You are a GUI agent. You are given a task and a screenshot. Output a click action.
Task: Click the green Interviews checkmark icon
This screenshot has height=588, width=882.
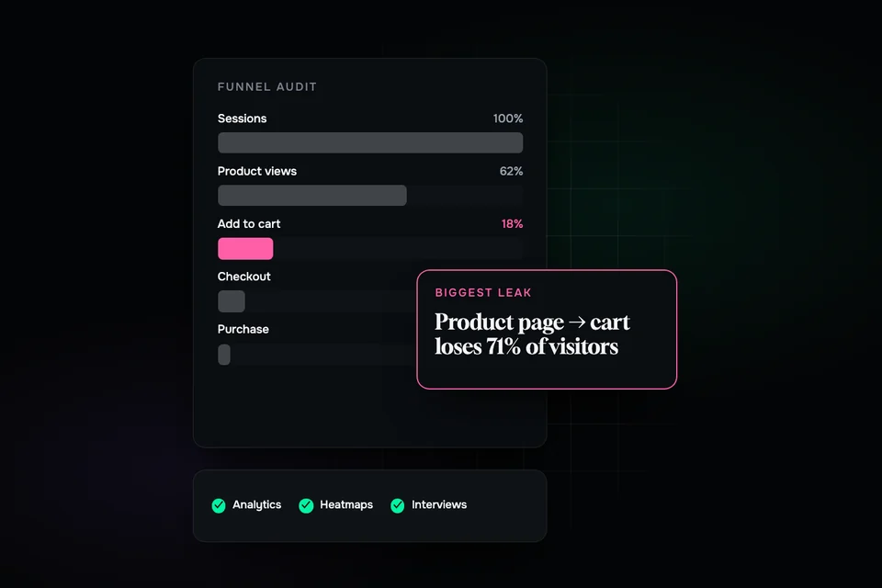pyautogui.click(x=398, y=505)
